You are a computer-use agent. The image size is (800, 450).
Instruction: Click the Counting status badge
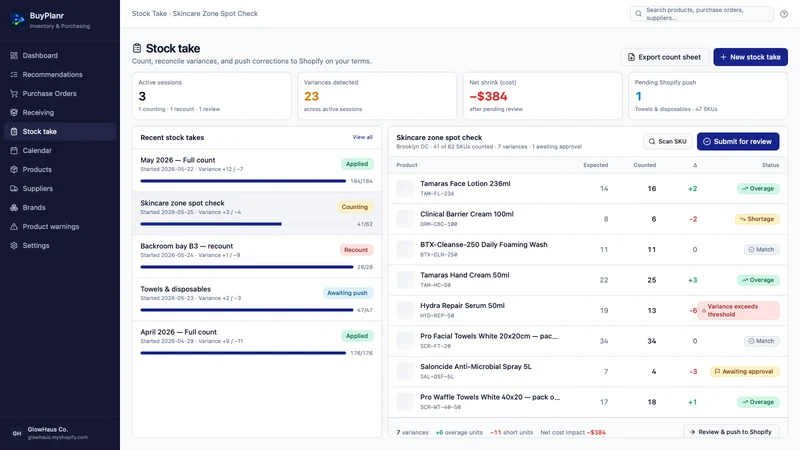(x=355, y=207)
